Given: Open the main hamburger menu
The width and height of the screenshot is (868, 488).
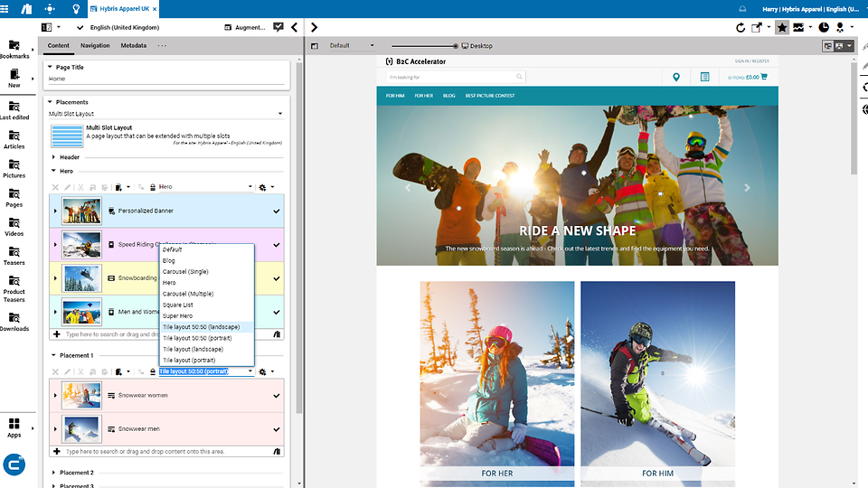Looking at the screenshot, I should 5,9.
